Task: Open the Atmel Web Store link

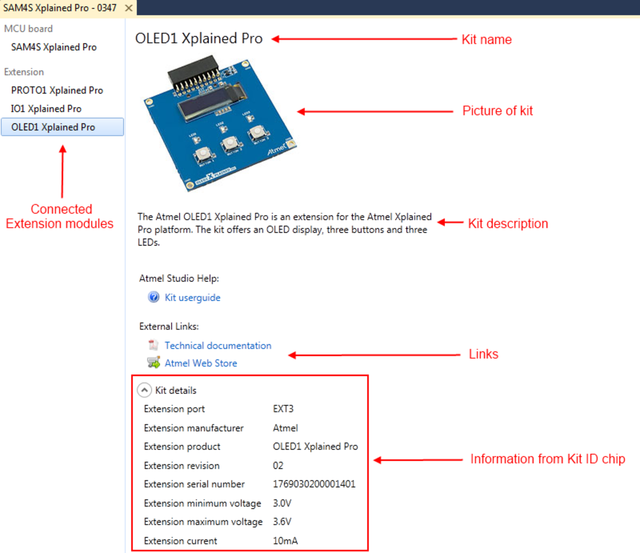Action: [201, 363]
